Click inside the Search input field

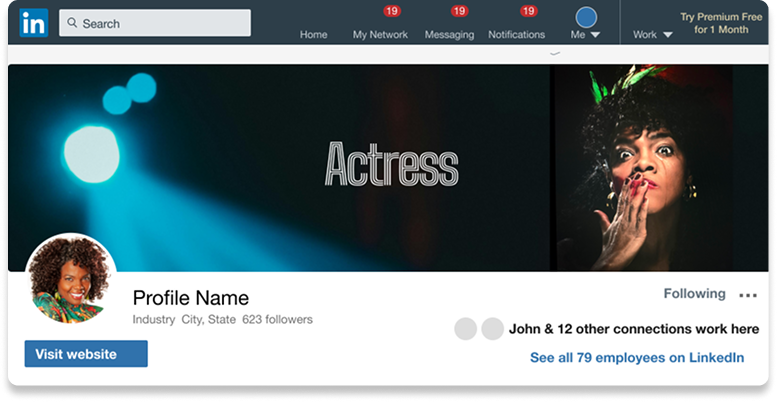160,23
